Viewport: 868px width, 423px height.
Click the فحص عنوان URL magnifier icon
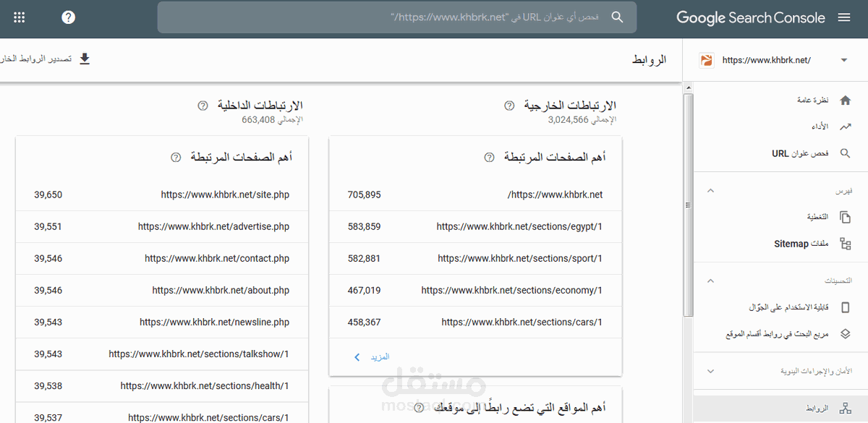pos(845,153)
